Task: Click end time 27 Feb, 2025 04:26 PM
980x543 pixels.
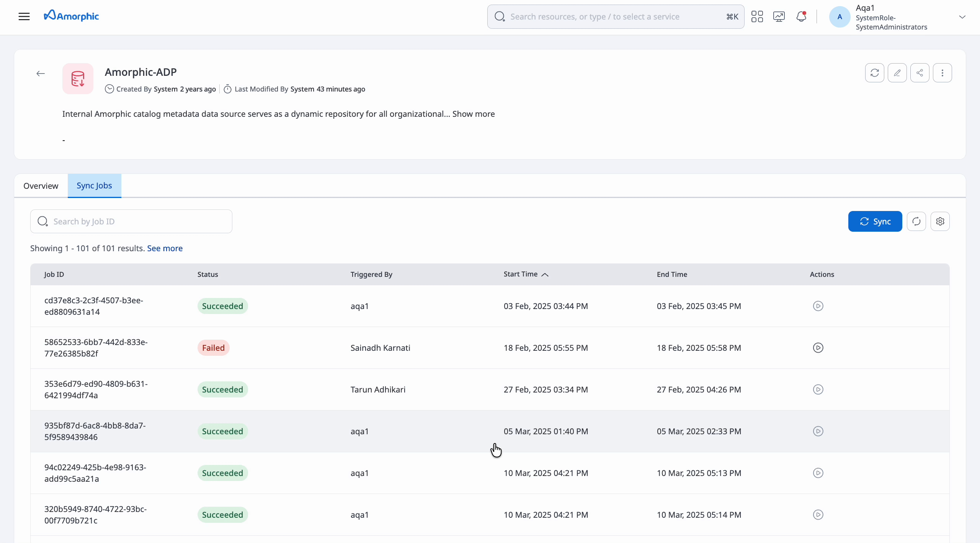Action: tap(699, 389)
